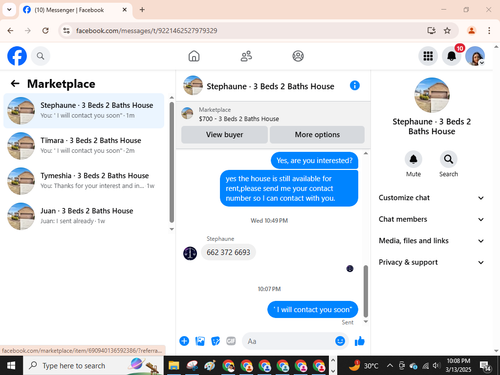Send a thumbs-up like
The image size is (500, 375).
tap(360, 341)
